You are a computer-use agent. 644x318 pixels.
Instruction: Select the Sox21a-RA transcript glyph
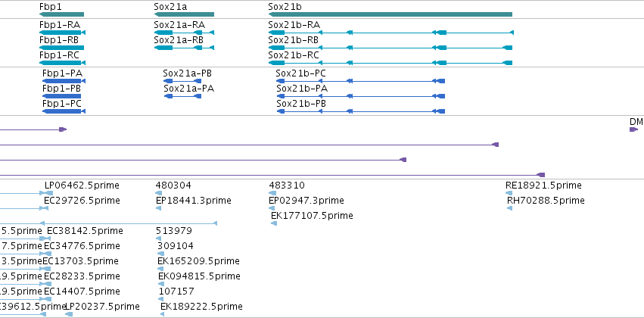[184, 33]
